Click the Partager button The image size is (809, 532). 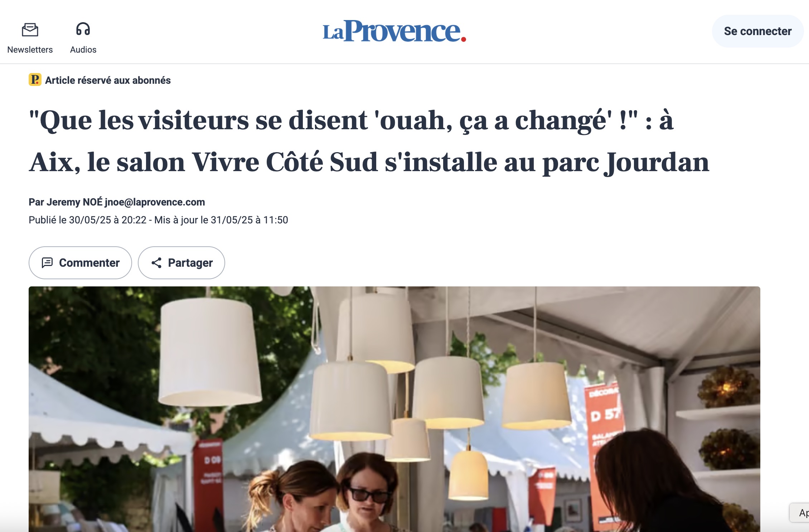181,263
